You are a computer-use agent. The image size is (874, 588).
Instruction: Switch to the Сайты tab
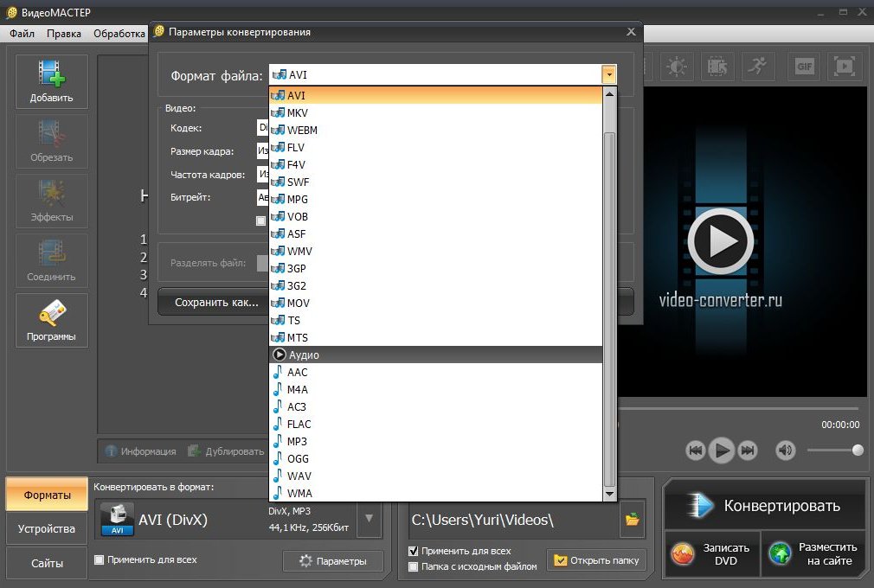point(47,563)
